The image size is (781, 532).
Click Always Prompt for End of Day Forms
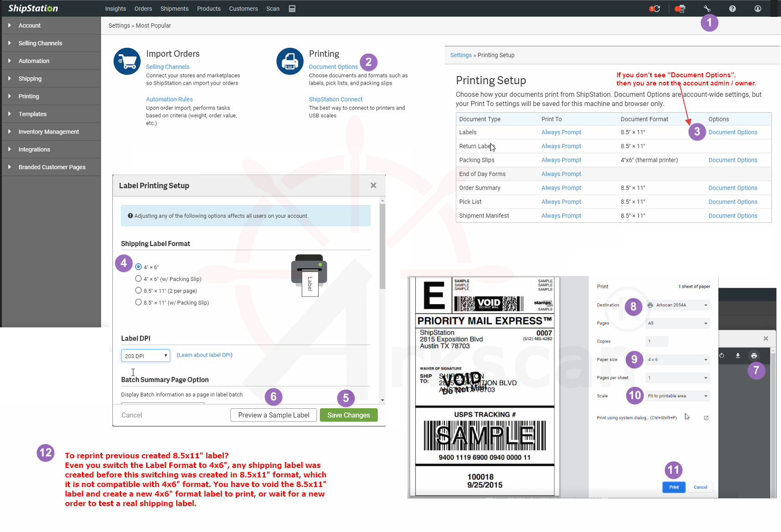tap(561, 174)
